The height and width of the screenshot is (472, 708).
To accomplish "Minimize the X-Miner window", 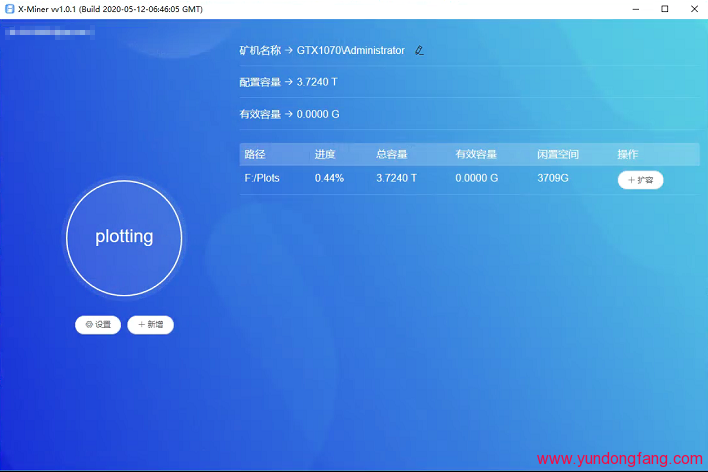I will point(634,8).
